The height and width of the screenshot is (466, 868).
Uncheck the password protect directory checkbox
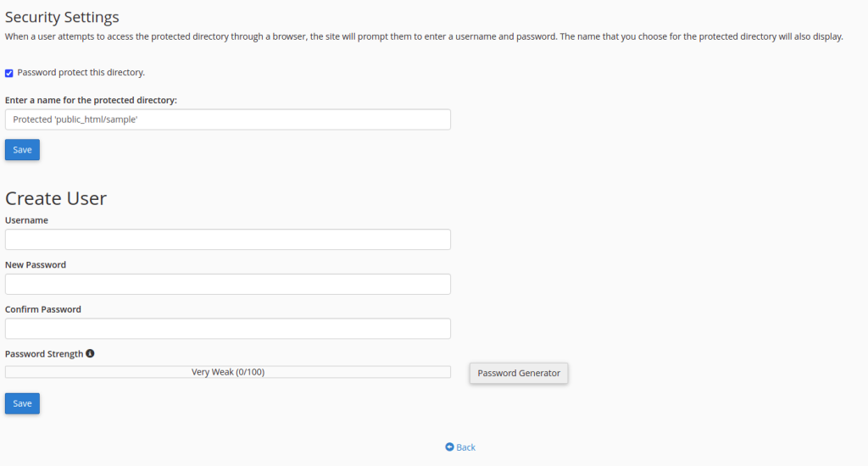coord(9,73)
